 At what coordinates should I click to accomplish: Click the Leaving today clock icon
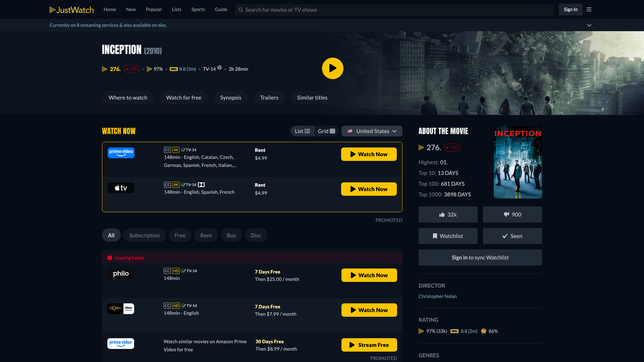click(x=110, y=258)
